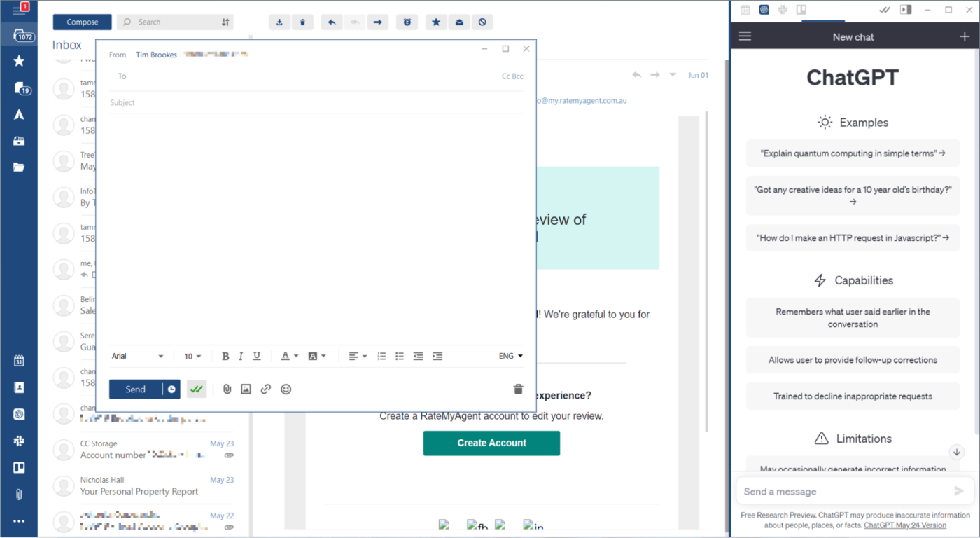The height and width of the screenshot is (538, 980).
Task: Open the Attachments app in the left sidebar
Action: click(19, 495)
